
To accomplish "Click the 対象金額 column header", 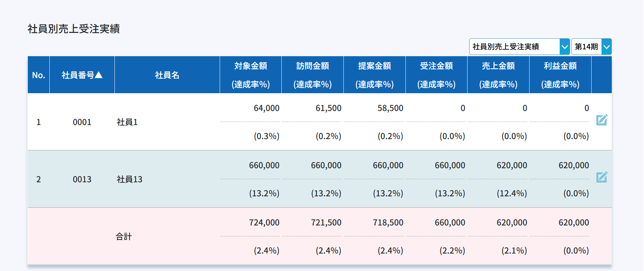I will click(251, 66).
